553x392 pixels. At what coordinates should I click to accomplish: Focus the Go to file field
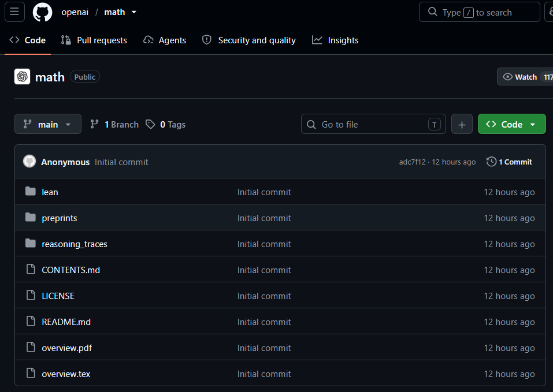tap(373, 124)
